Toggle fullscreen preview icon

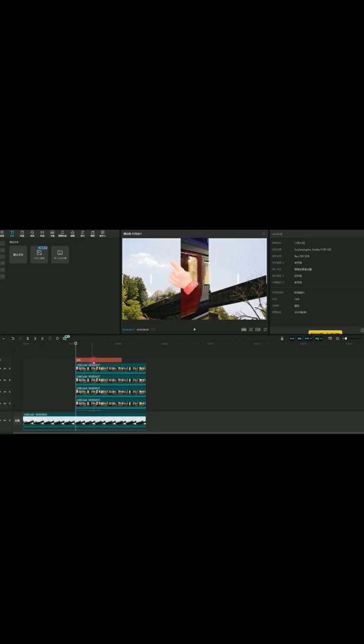click(265, 329)
